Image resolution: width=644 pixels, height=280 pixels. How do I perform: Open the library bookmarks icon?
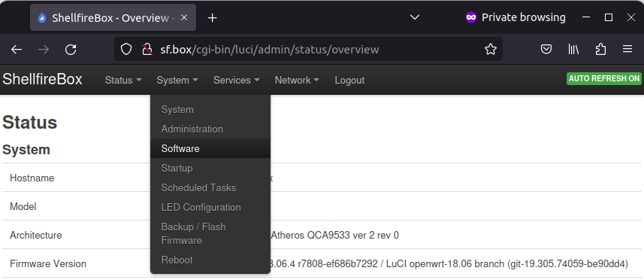click(x=573, y=50)
